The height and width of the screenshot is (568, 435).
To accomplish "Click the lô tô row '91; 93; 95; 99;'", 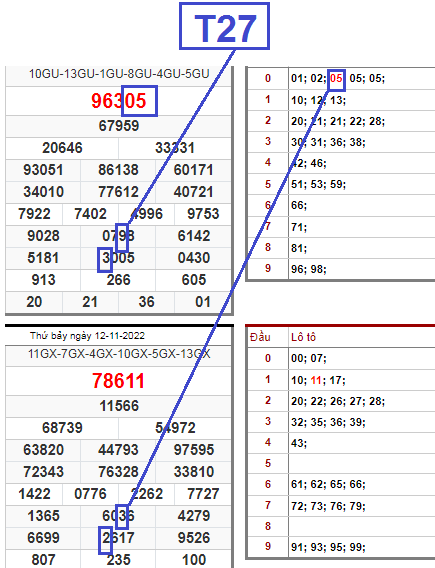I will point(328,547).
